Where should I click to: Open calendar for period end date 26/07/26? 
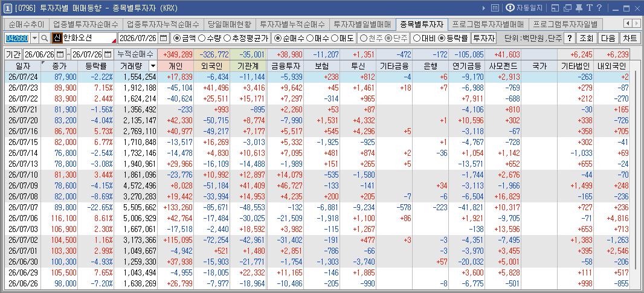point(108,54)
